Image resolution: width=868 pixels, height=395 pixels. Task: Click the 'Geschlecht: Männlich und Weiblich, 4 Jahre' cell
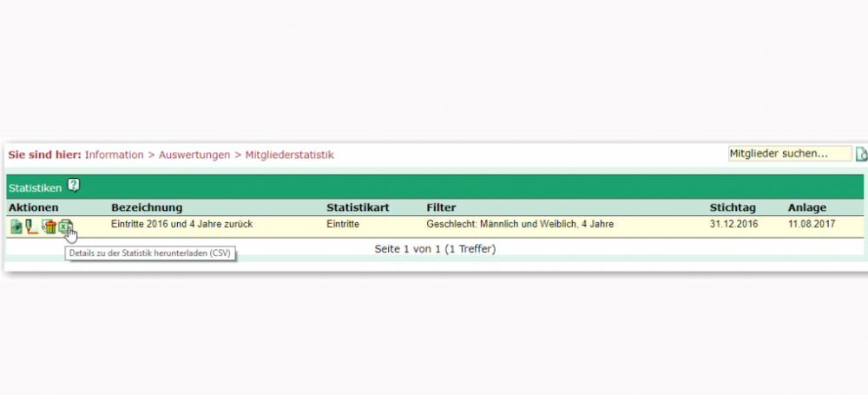520,224
